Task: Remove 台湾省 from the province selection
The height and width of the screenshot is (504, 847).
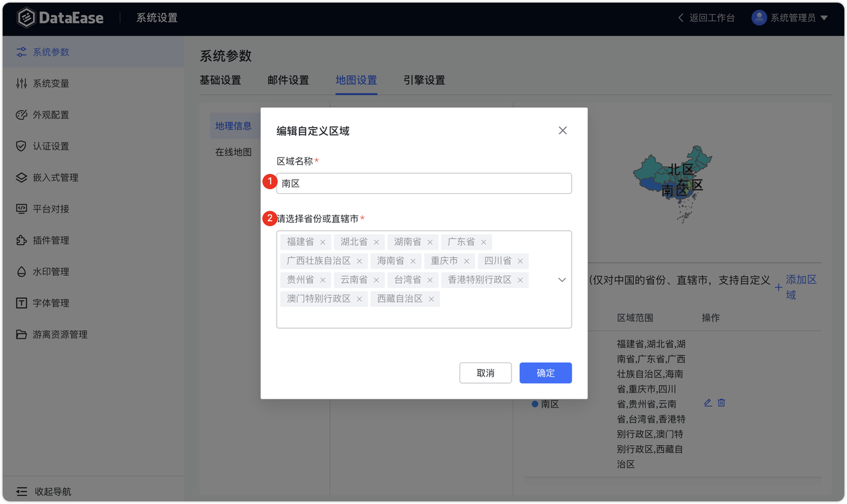Action: (430, 280)
